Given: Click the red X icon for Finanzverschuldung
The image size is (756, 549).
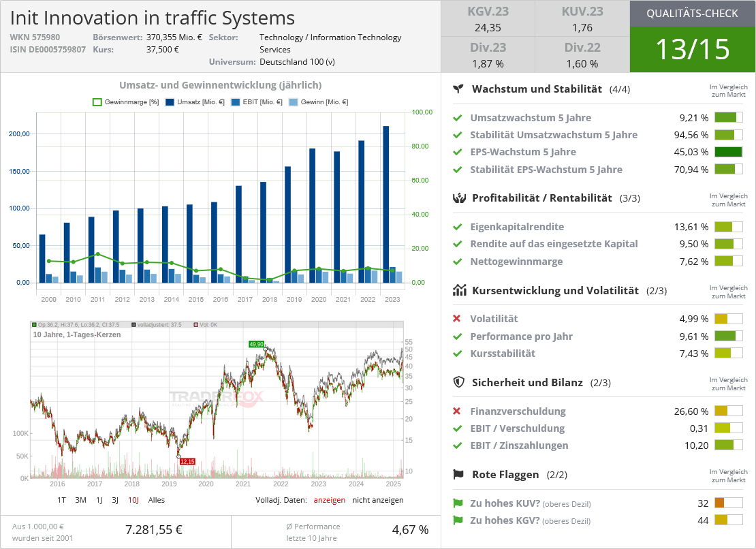Looking at the screenshot, I should click(457, 411).
